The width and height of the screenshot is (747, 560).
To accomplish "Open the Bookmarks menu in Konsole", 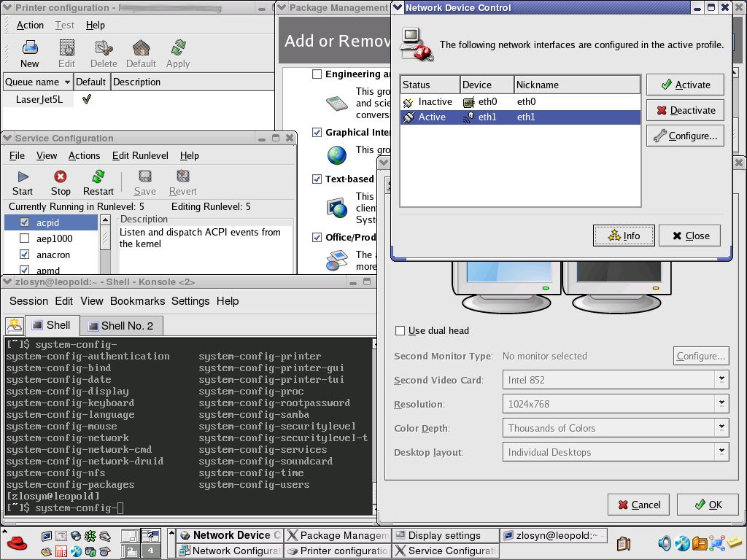I will point(137,301).
